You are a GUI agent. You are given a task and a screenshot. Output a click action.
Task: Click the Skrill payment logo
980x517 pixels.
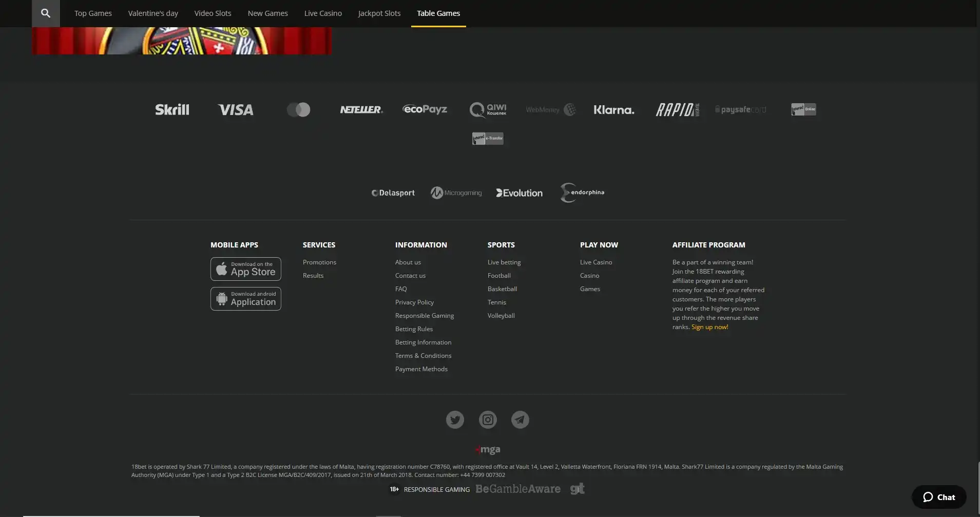(x=172, y=110)
